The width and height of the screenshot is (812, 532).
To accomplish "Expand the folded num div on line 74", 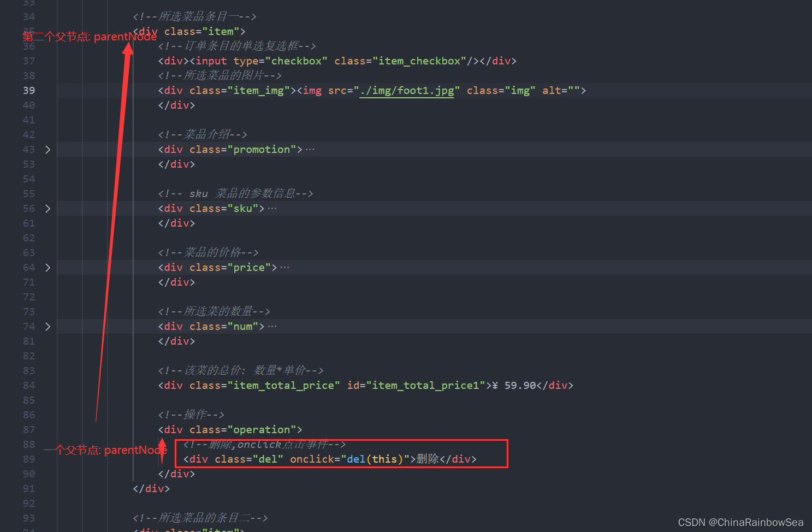I will point(48,327).
